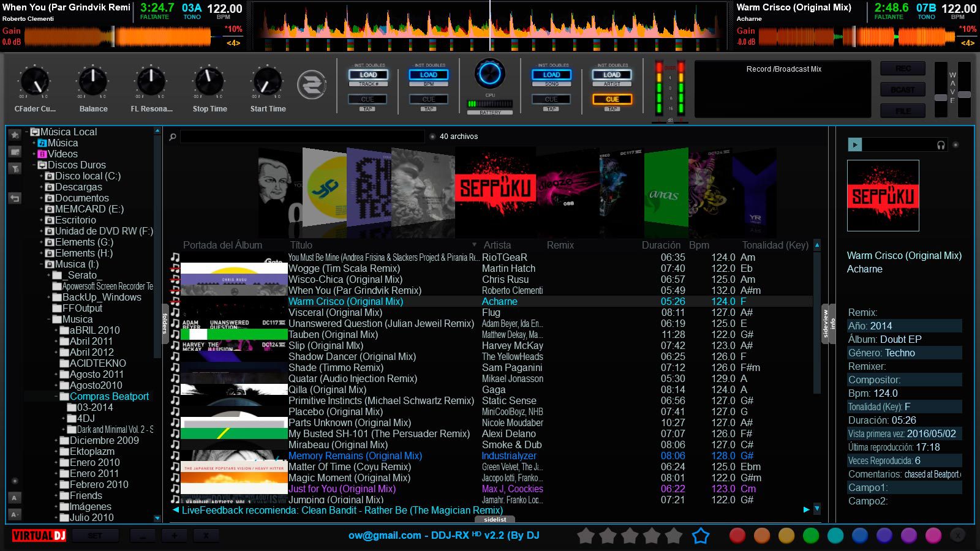Toggle the CUE button under BPM
Viewport: 980px width, 551px height.
point(429,99)
